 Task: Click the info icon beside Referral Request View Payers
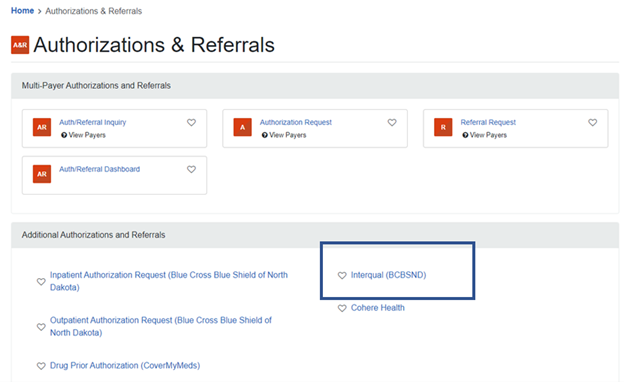click(465, 135)
